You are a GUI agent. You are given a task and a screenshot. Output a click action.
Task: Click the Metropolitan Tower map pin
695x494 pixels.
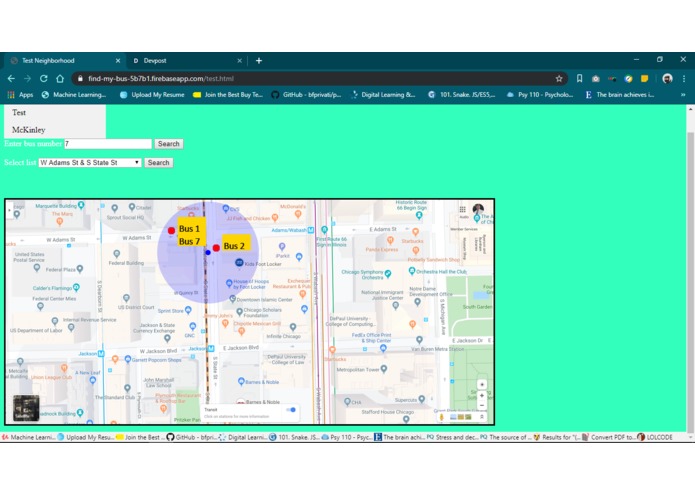(384, 369)
